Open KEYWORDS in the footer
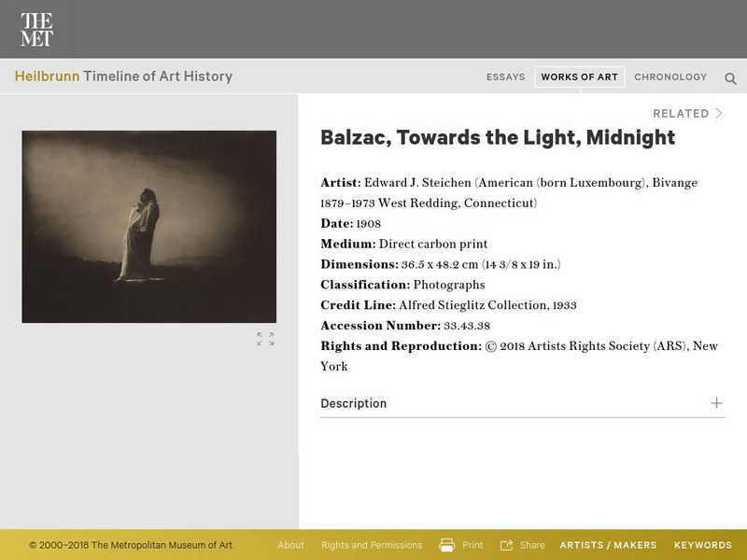This screenshot has width=747, height=560. [702, 545]
